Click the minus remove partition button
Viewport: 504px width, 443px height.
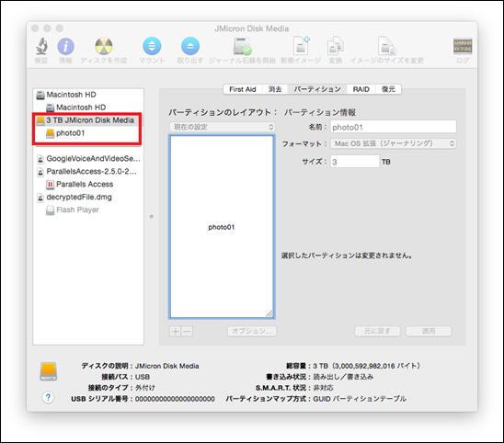click(188, 331)
